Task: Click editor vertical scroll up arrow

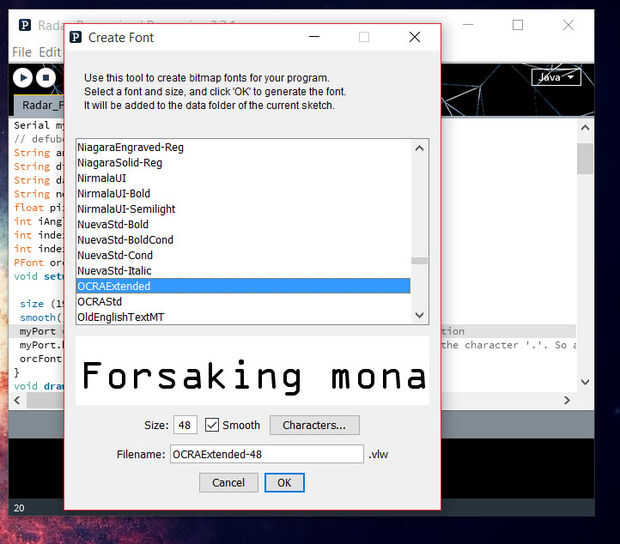Action: (585, 128)
